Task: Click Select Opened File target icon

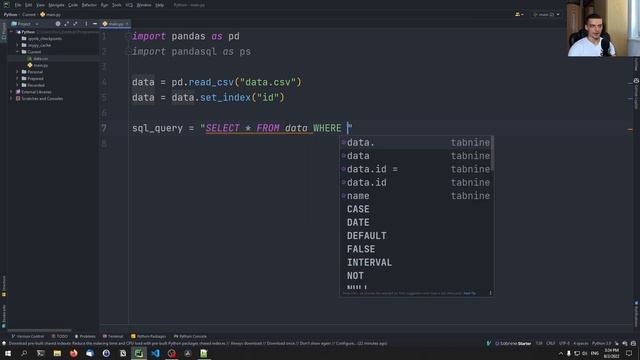Action: (58, 24)
